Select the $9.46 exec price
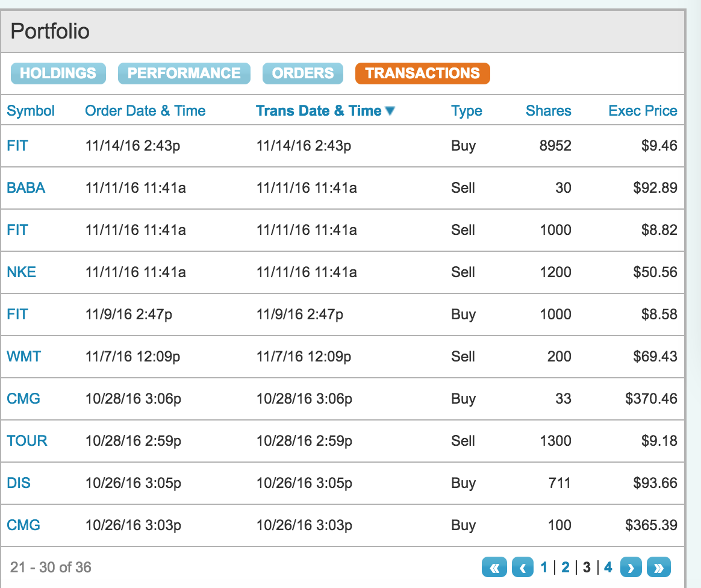Image resolution: width=701 pixels, height=588 pixels. tap(659, 146)
